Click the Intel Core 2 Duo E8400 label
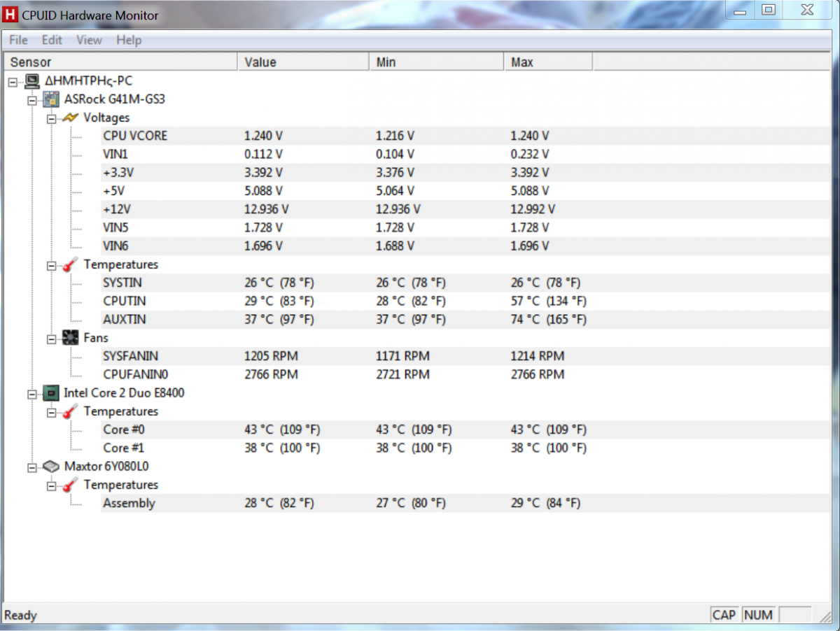This screenshot has height=631, width=840. coord(124,393)
